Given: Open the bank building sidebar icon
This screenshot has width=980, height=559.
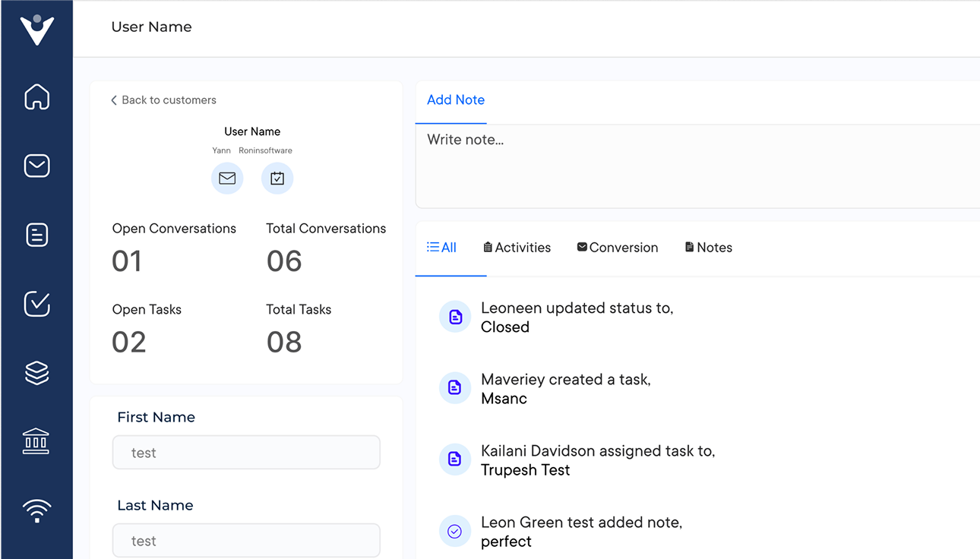Looking at the screenshot, I should pyautogui.click(x=36, y=441).
